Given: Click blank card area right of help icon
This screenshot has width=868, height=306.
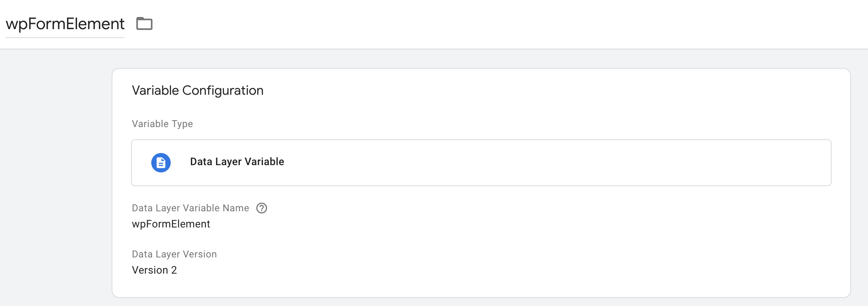Looking at the screenshot, I should [485, 208].
